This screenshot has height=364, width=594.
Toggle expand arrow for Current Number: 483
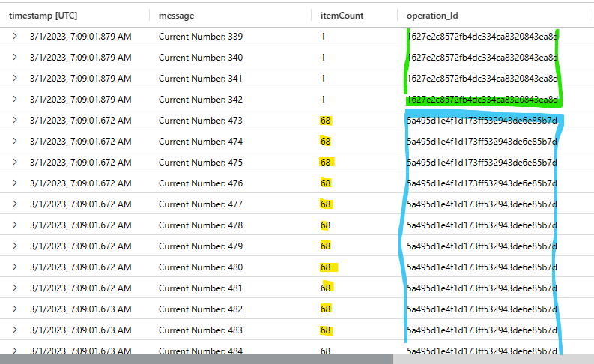[x=14, y=330]
